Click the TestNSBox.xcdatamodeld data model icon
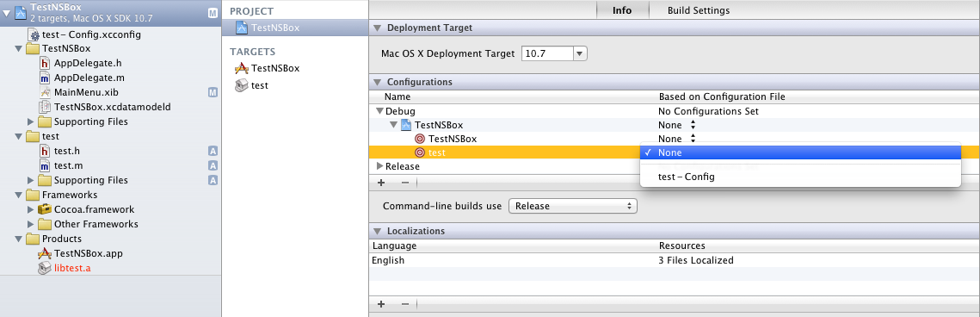The width and height of the screenshot is (980, 317). pos(45,107)
